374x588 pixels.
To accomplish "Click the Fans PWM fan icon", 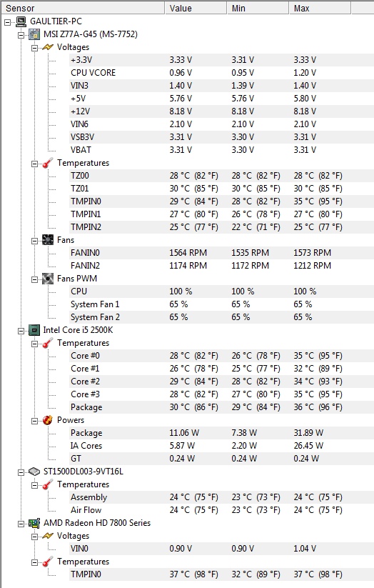I will tap(48, 279).
